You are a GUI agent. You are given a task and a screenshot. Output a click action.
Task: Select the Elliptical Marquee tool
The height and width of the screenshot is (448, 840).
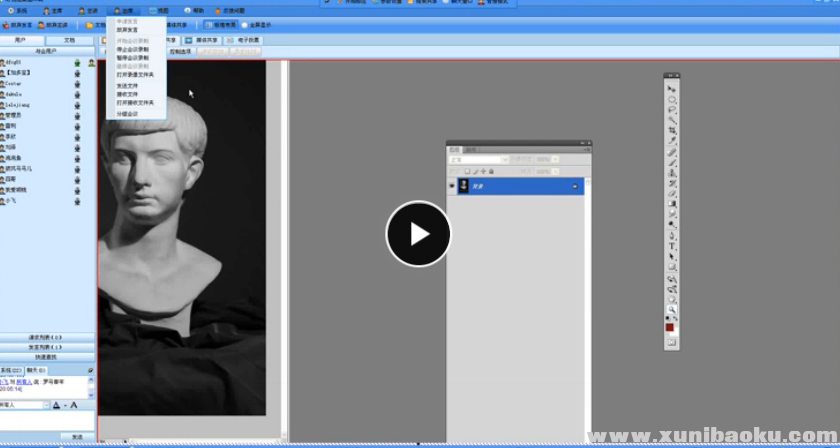(x=672, y=100)
